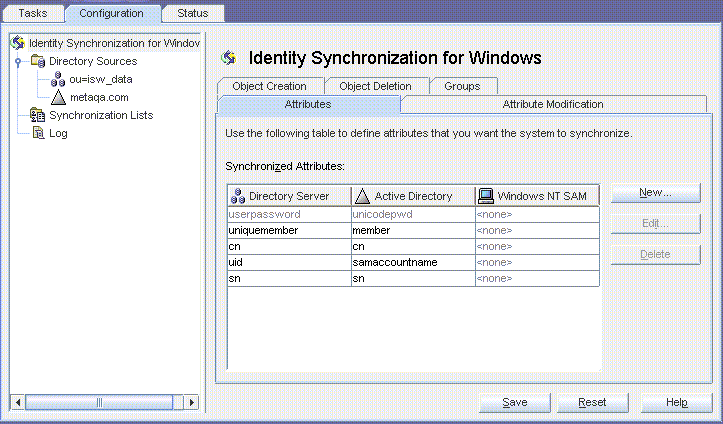
Task: Open the Log node
Action: coord(58,133)
